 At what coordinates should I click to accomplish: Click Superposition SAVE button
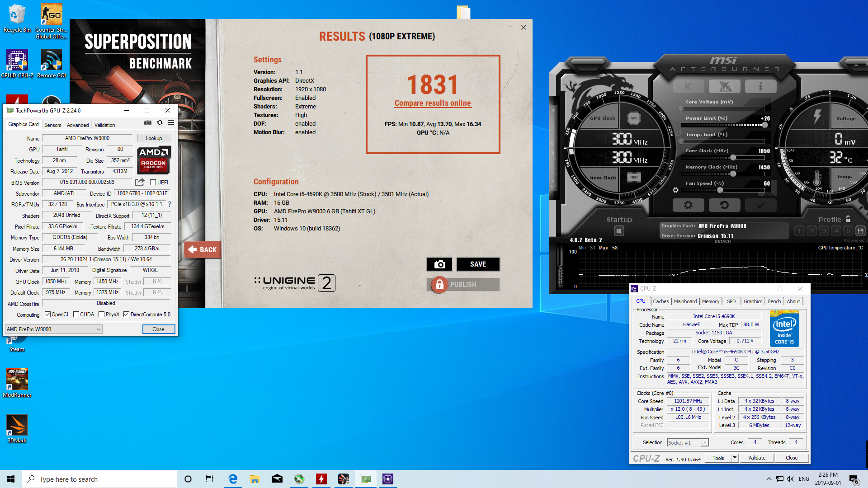(x=478, y=264)
